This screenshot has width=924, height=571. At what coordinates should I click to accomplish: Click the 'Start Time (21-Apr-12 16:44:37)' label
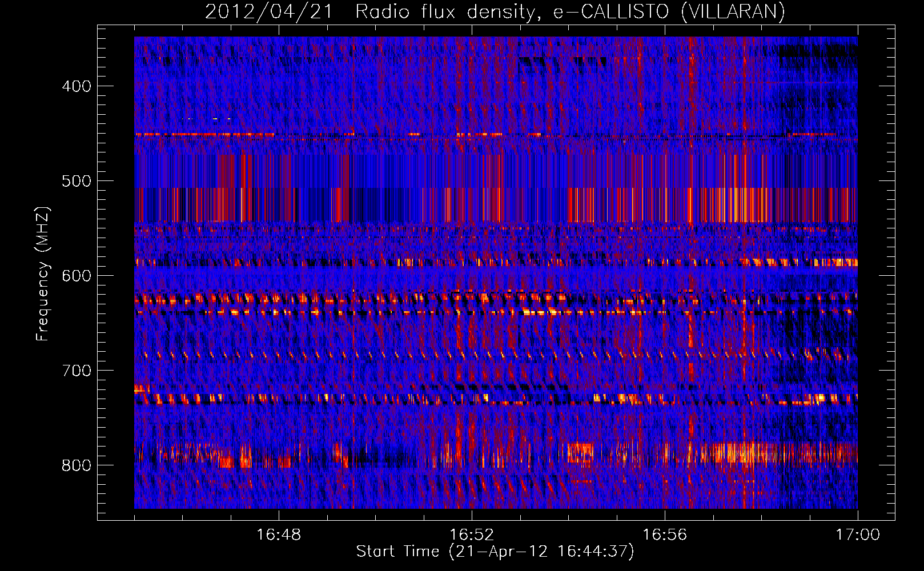tap(495, 552)
